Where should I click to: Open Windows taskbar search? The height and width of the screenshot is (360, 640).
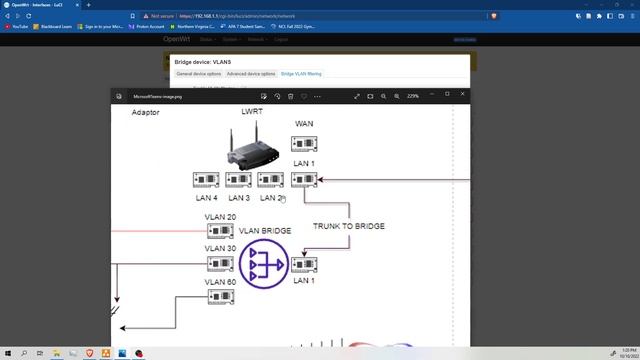(x=24, y=353)
